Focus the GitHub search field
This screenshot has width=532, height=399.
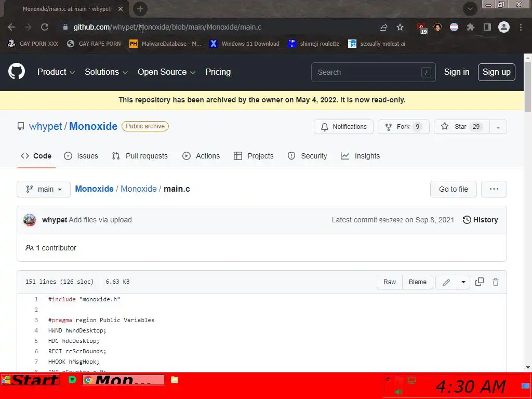click(373, 72)
